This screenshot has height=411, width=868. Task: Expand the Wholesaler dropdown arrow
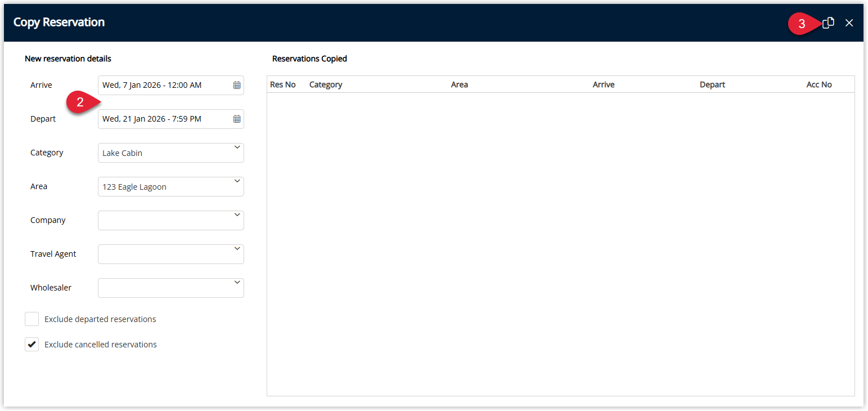click(237, 283)
